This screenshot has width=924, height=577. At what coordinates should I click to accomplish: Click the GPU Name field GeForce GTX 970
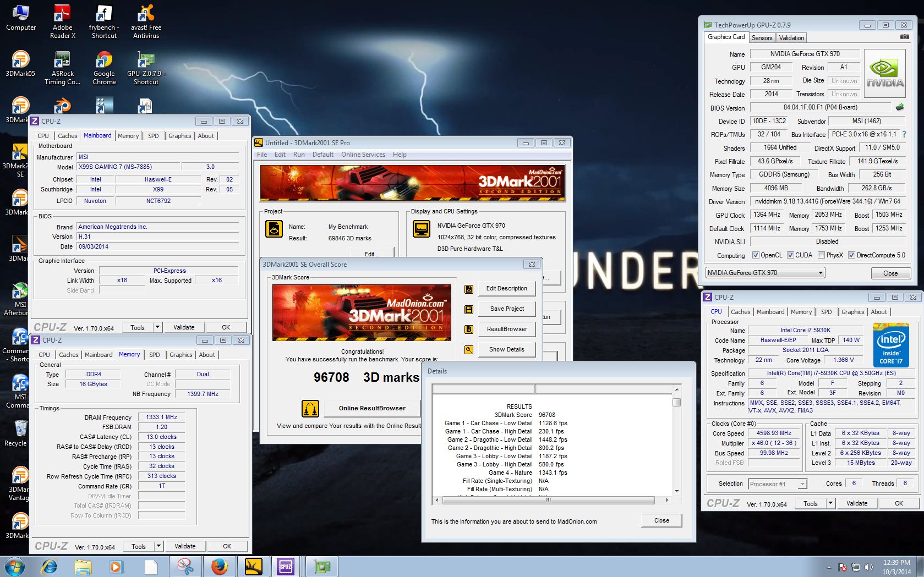point(805,54)
